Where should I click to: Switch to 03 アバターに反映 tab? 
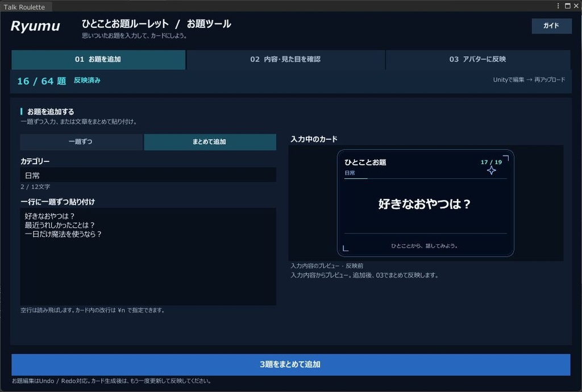[478, 59]
